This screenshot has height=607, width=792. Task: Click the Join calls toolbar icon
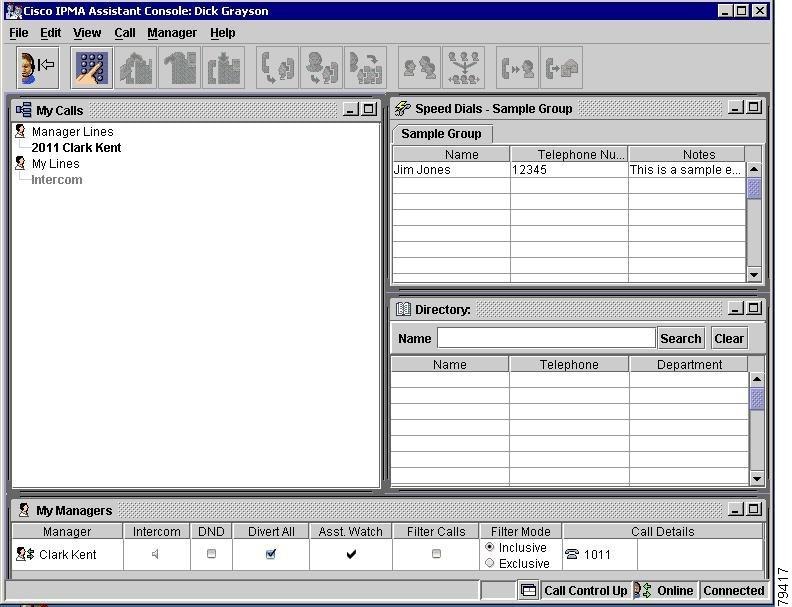(x=419, y=68)
